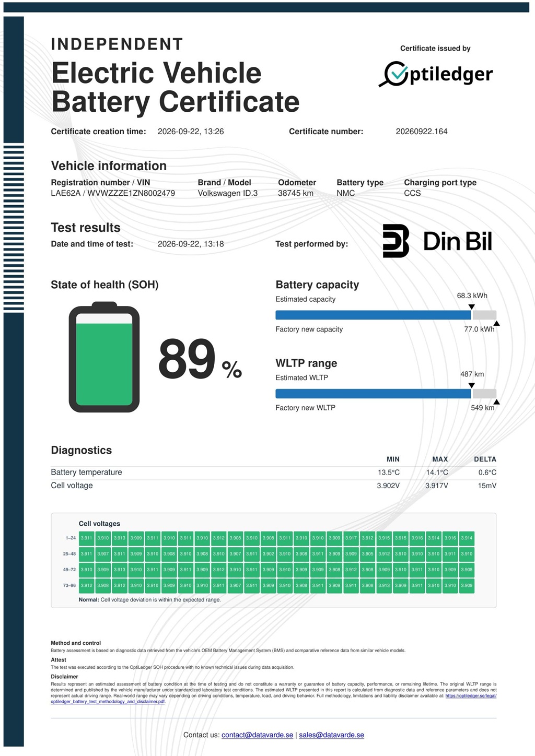The width and height of the screenshot is (535, 756).
Task: Click the Din Bil logo emblem
Action: point(396,241)
